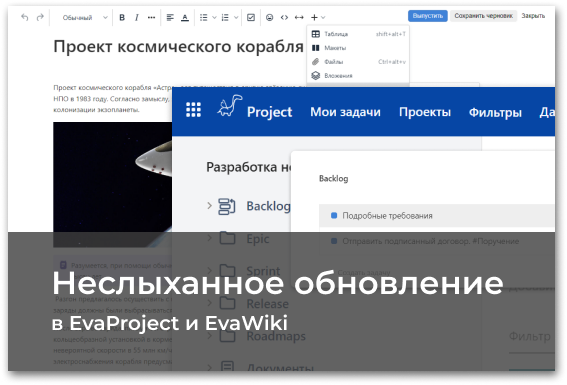The height and width of the screenshot is (385, 567).
Task: Insert a numbered list
Action: point(225,17)
